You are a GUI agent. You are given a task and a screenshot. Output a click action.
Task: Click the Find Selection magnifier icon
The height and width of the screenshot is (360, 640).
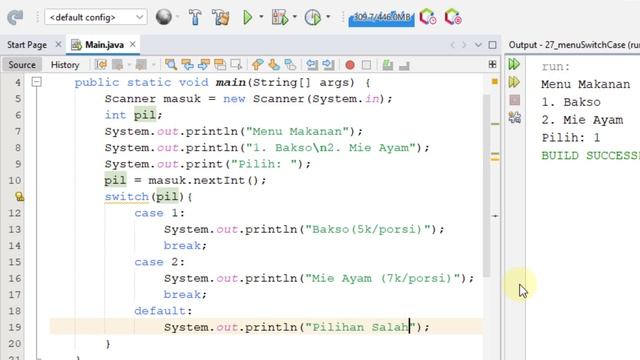click(171, 64)
